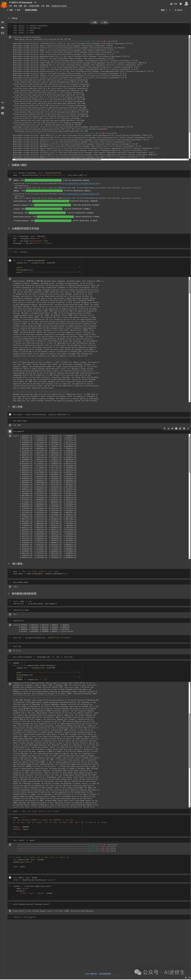Focus the '!pip install -q openai' code cell
The width and height of the screenshot is (191, 980).
coord(99,840)
